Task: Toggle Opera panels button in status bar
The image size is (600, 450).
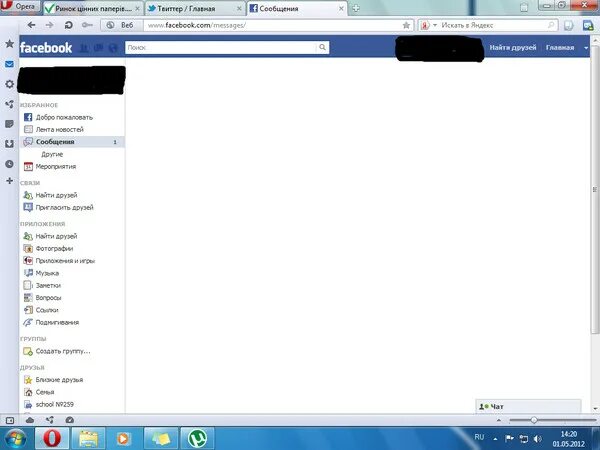Action: click(x=10, y=420)
